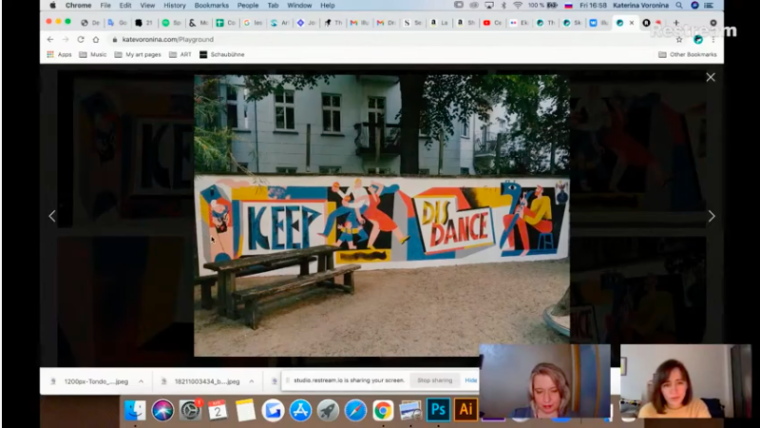760x428 pixels.
Task: Show previous image with left arrow
Action: 53,216
